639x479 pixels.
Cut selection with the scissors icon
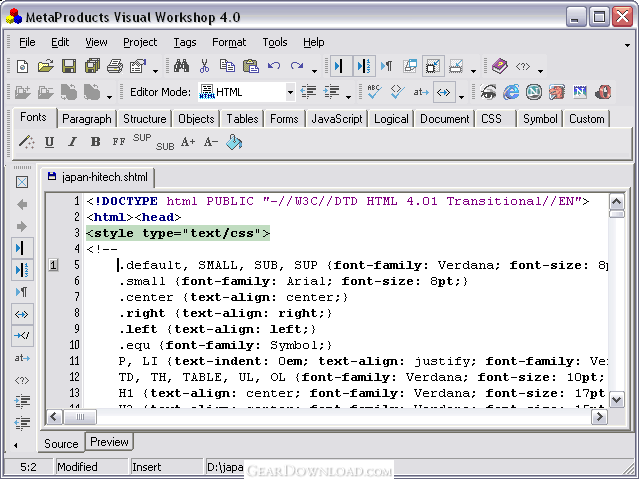pyautogui.click(x=205, y=66)
